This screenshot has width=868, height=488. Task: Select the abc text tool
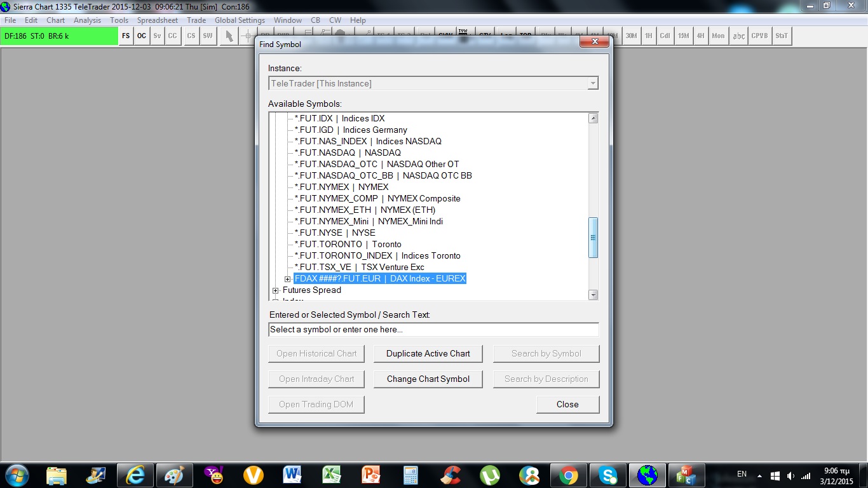point(738,36)
